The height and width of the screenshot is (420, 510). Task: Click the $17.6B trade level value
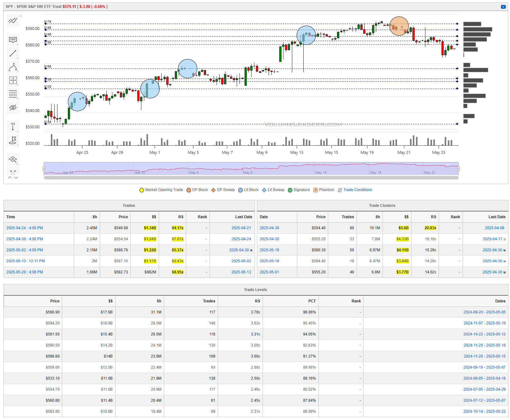106,312
